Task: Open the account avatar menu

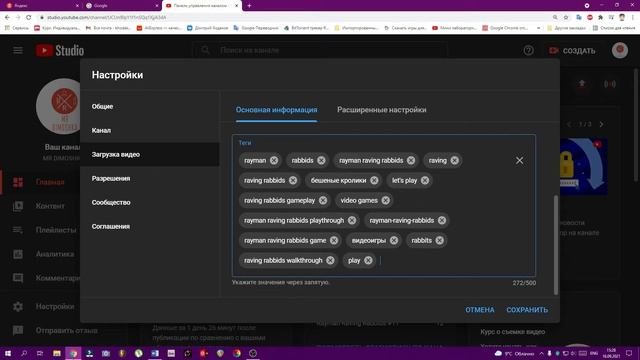Action: point(620,50)
